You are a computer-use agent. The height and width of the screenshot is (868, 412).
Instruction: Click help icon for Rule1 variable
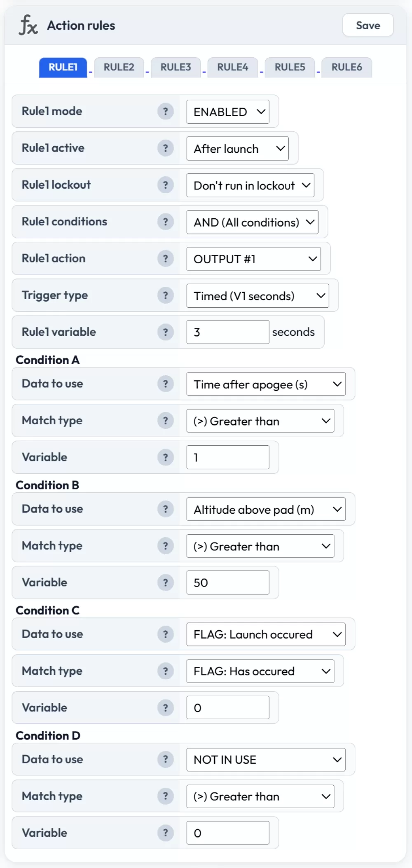166,332
